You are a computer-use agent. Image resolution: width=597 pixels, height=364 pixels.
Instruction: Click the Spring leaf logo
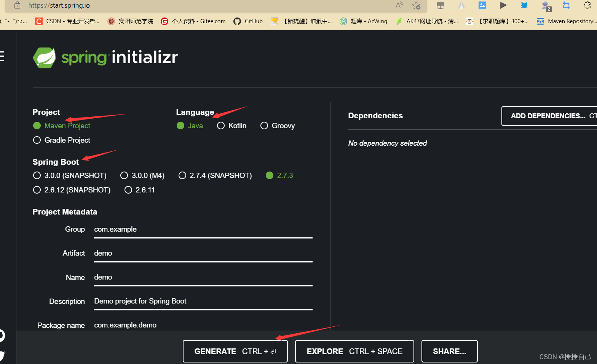click(45, 58)
